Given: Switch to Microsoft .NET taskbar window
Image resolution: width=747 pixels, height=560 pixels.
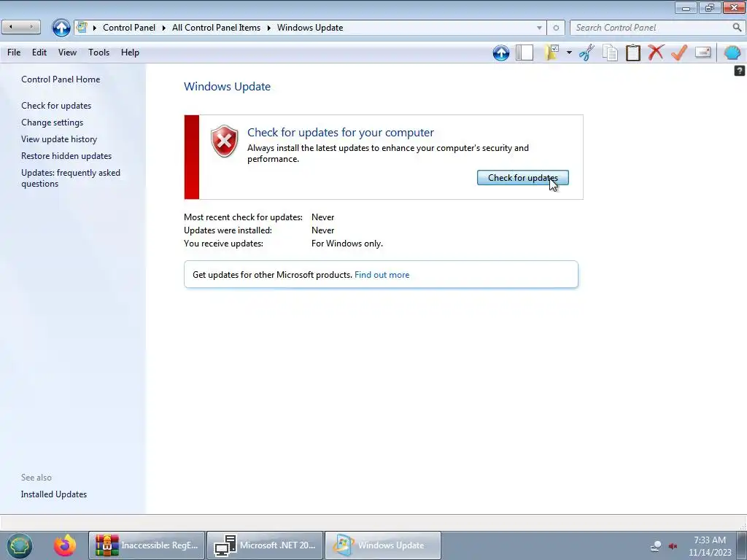Looking at the screenshot, I should (265, 545).
